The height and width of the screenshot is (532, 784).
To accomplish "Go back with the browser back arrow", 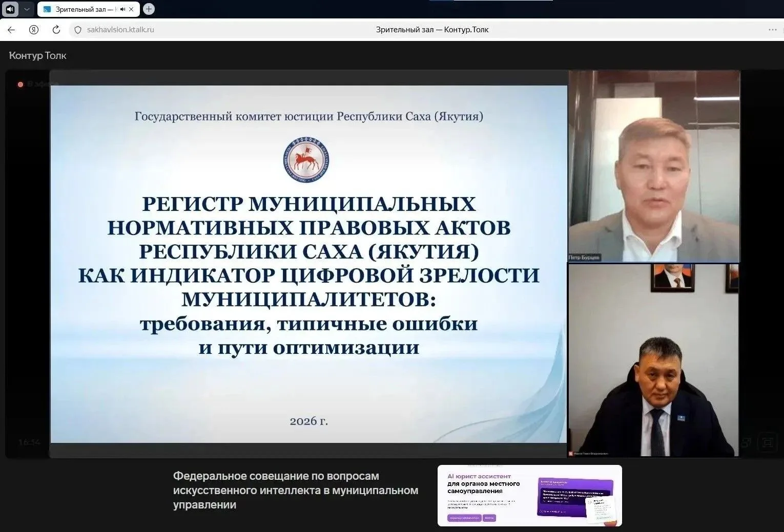I will (x=11, y=30).
